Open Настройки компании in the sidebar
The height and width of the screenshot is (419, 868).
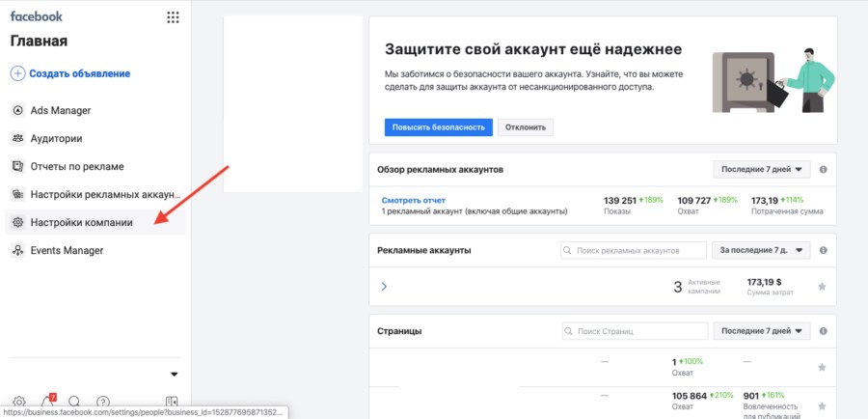click(x=95, y=223)
